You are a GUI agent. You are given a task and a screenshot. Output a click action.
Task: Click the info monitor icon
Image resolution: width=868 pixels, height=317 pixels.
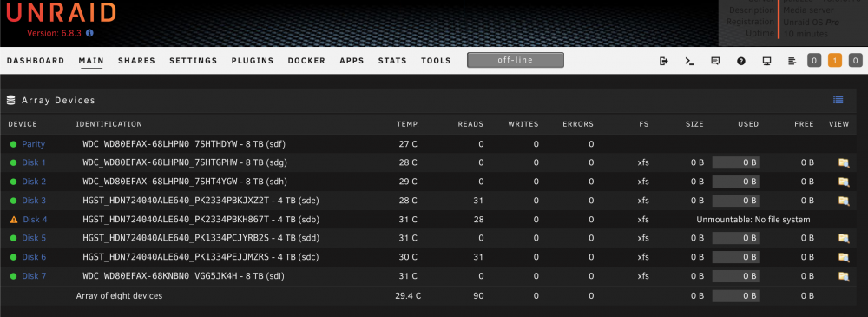pyautogui.click(x=766, y=61)
